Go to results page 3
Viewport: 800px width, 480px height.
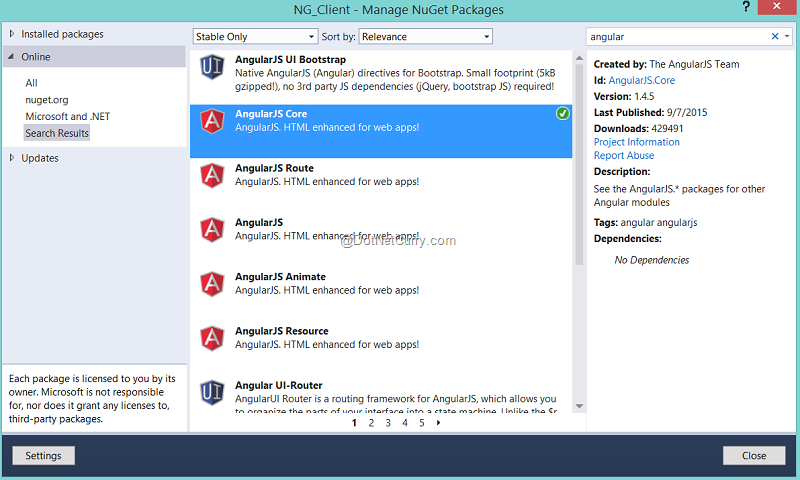(388, 422)
